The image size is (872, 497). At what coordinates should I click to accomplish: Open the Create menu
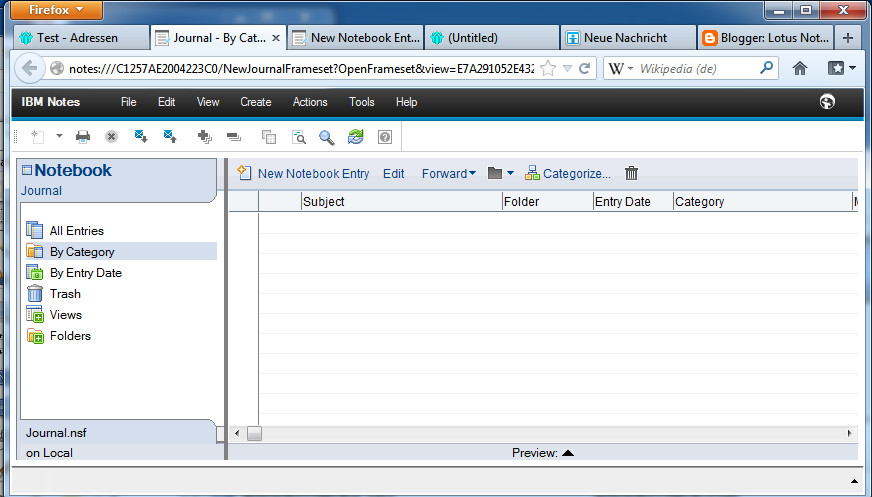click(256, 102)
